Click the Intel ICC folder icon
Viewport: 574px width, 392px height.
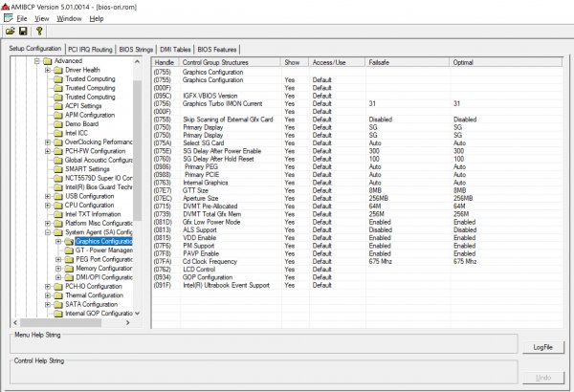[x=58, y=133]
